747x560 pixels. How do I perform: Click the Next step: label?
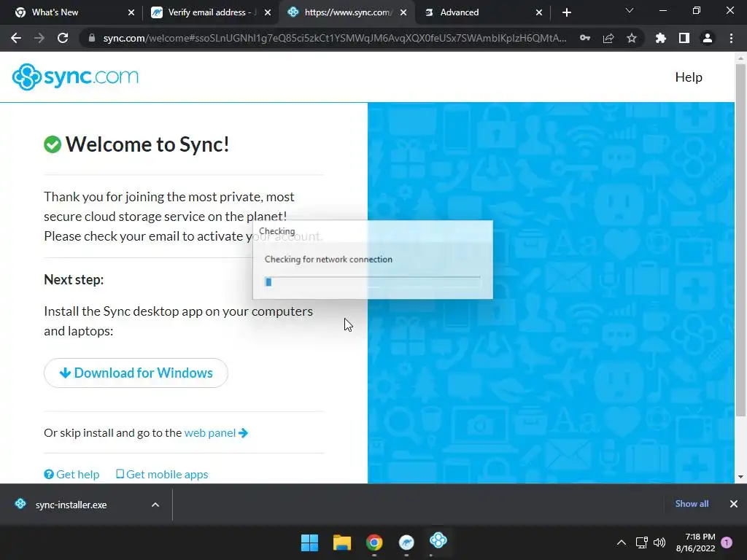click(x=74, y=279)
